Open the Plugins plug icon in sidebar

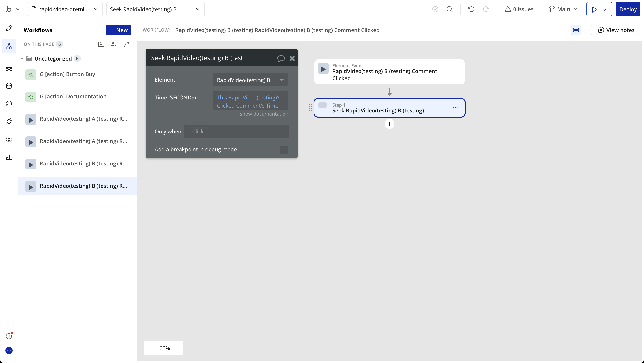9,122
